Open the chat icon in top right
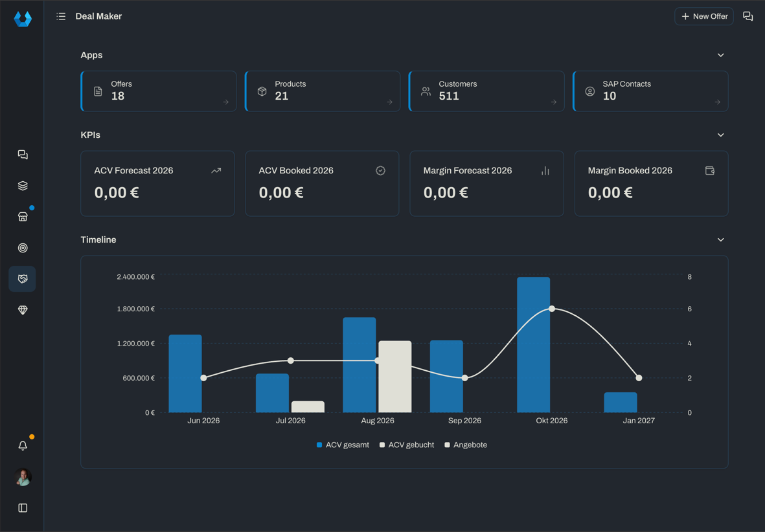The width and height of the screenshot is (765, 532). [748, 17]
